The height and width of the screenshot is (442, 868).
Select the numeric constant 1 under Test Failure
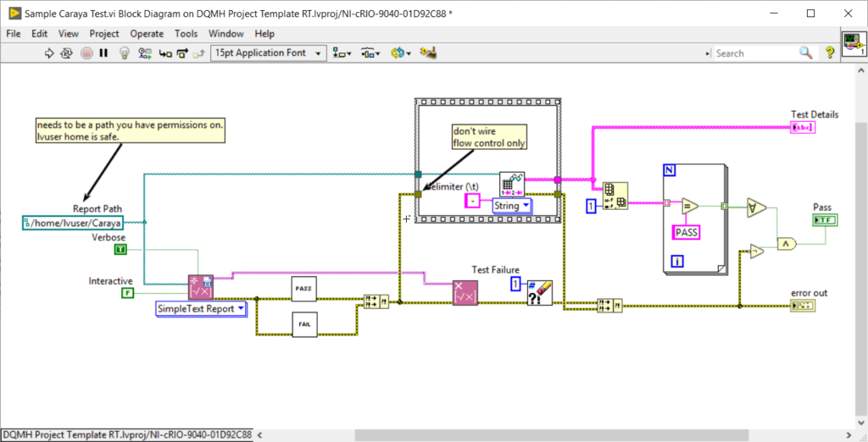tap(515, 285)
